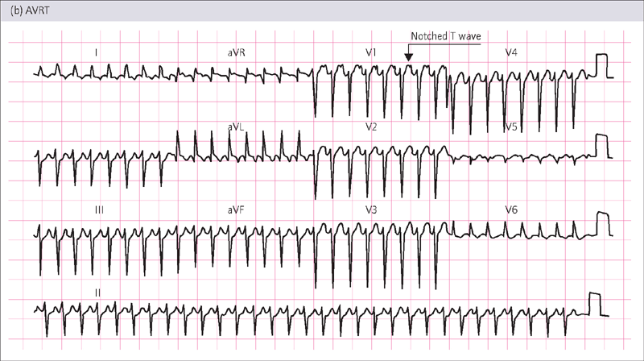This screenshot has height=361, width=644.
Task: Click the aVF lead label
Action: [236, 210]
